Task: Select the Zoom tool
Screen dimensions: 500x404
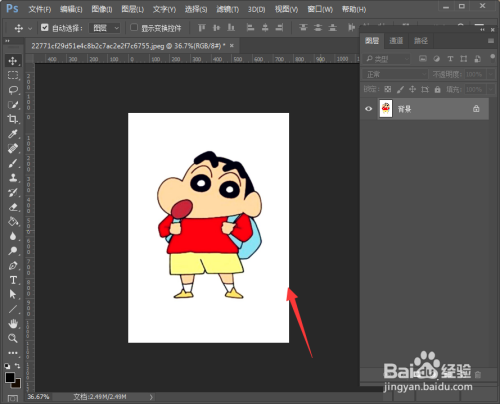Action: (13, 338)
